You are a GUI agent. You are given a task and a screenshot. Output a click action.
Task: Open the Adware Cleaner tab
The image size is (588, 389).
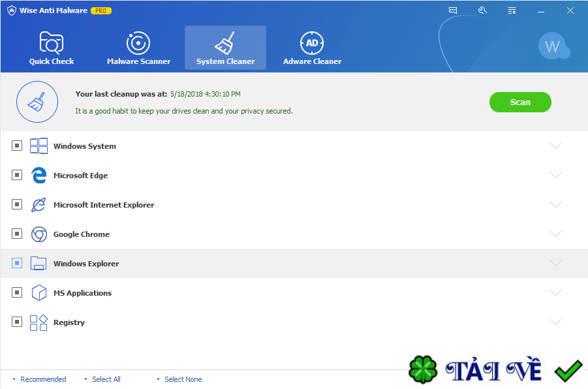coord(312,47)
